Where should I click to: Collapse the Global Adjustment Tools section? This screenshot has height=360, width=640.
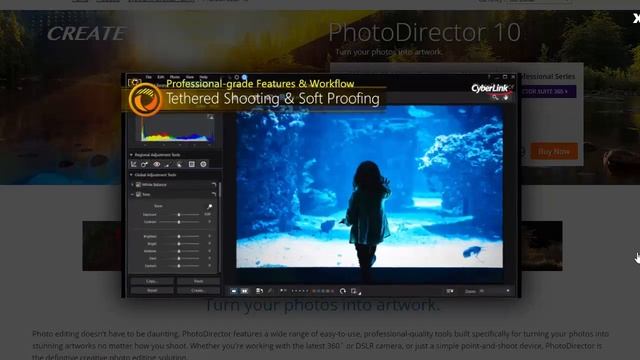tap(131, 175)
